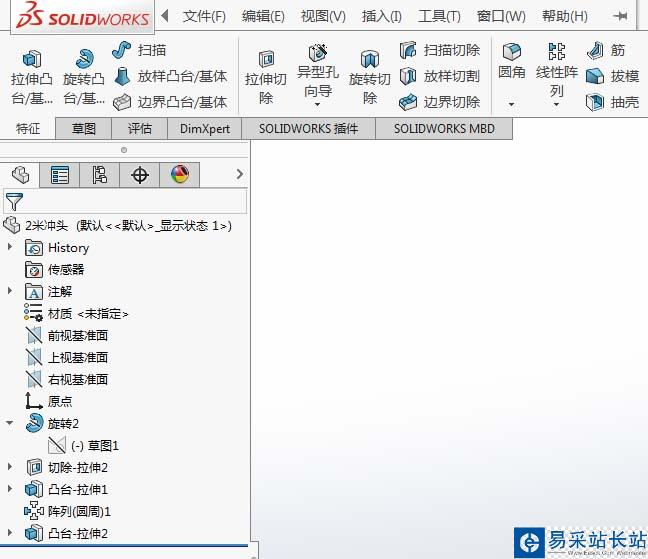Screen dimensions: 648x559
Task: Click the split-panel handle dot above tabs
Action: coord(124,150)
